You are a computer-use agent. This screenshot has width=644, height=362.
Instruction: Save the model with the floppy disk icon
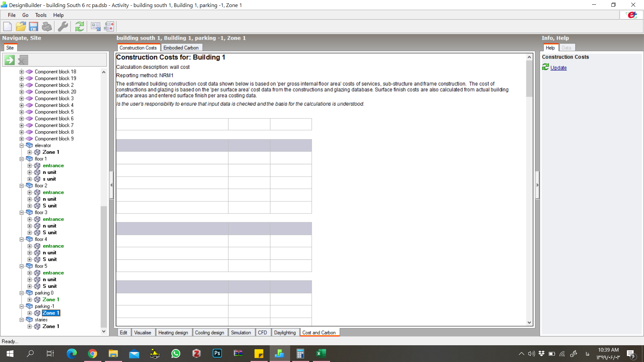(34, 26)
